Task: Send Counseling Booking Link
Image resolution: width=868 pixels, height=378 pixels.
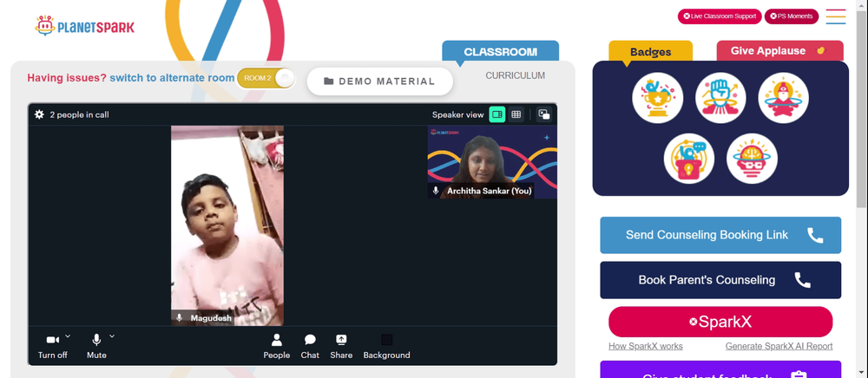Action: point(720,236)
